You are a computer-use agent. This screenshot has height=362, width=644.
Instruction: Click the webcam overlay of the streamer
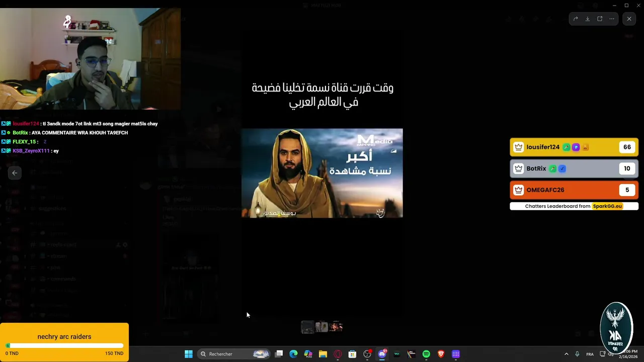click(91, 59)
